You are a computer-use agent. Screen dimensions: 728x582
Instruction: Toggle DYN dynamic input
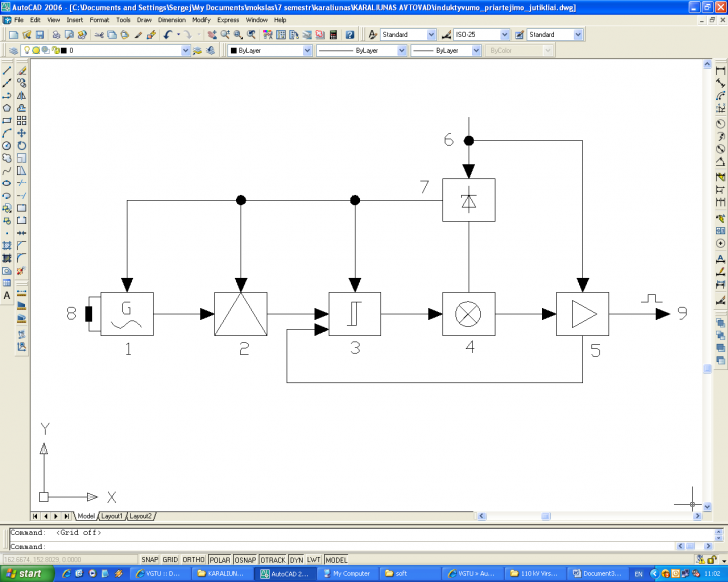point(296,560)
